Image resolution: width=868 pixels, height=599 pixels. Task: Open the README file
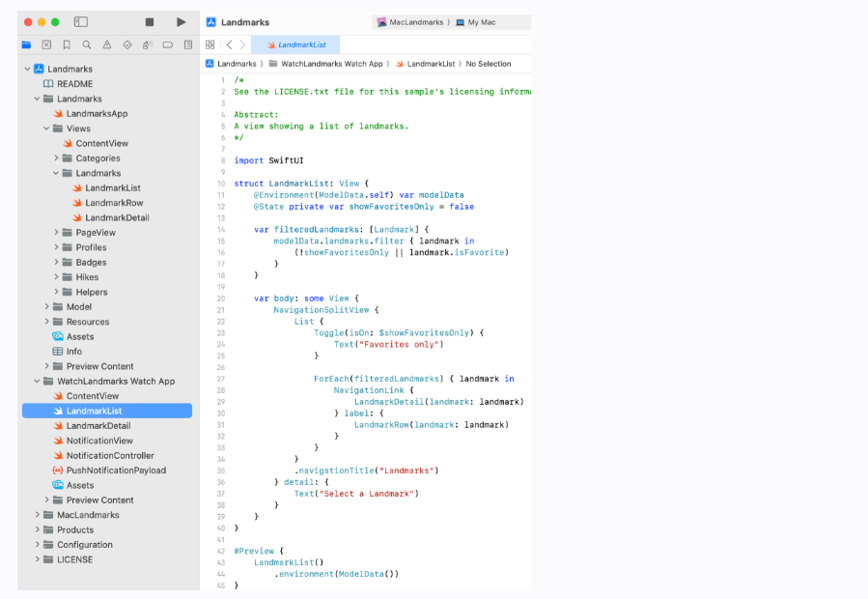[69, 84]
